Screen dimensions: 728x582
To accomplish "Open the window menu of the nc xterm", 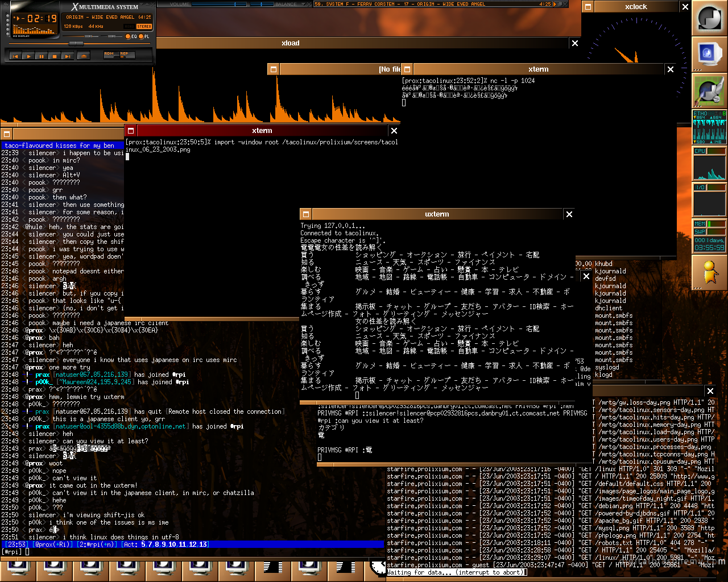I will click(x=407, y=69).
